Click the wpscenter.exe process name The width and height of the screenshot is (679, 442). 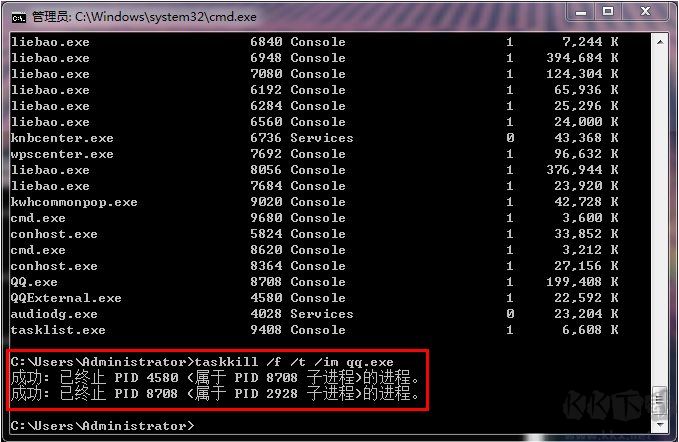click(x=62, y=154)
